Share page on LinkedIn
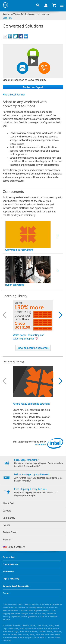Viewport: 66px width, 644px height. pos(10,36)
